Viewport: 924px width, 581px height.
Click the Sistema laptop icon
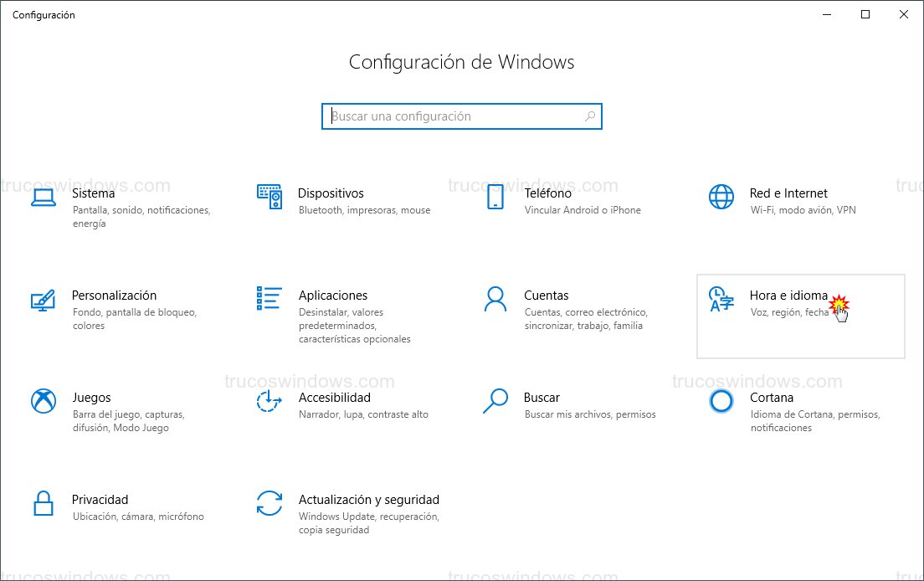[x=43, y=197]
